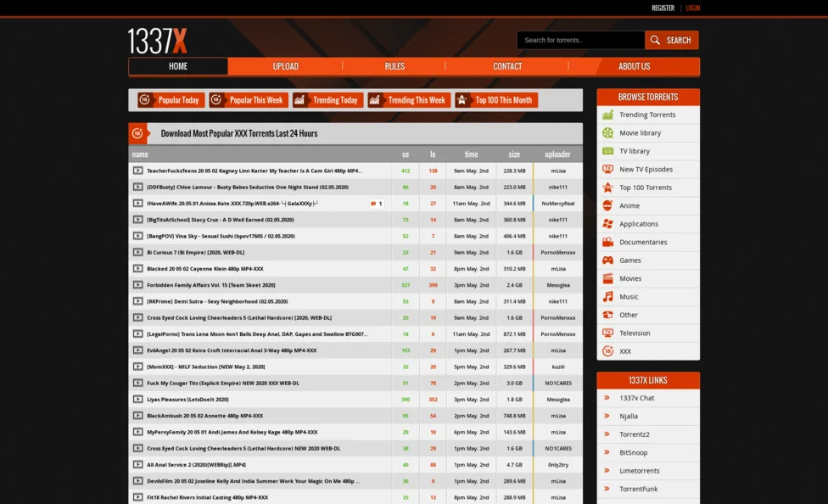Open the Trending Torrents link
The height and width of the screenshot is (504, 828).
[647, 115]
